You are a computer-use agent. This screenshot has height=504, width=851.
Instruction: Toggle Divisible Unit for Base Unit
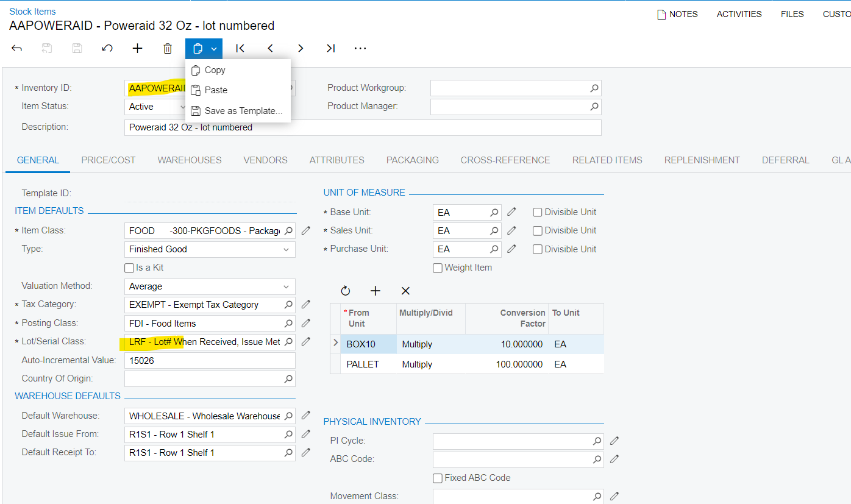coord(538,212)
